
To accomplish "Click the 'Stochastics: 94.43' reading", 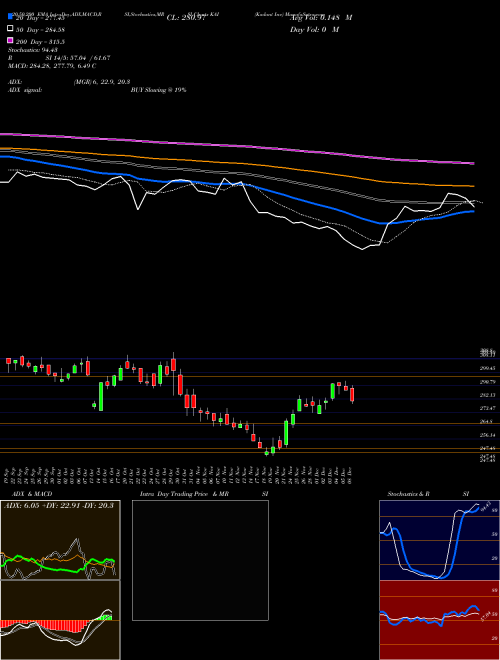I will point(33,50).
